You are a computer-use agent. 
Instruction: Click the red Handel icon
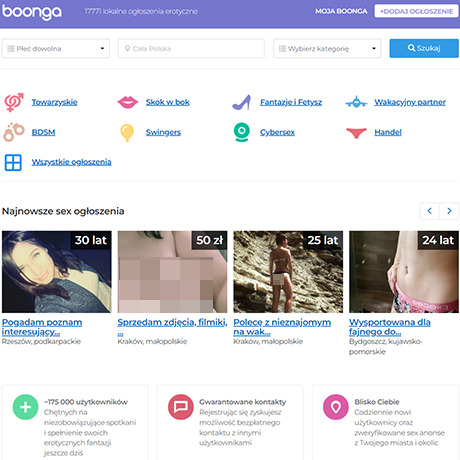coord(356,133)
